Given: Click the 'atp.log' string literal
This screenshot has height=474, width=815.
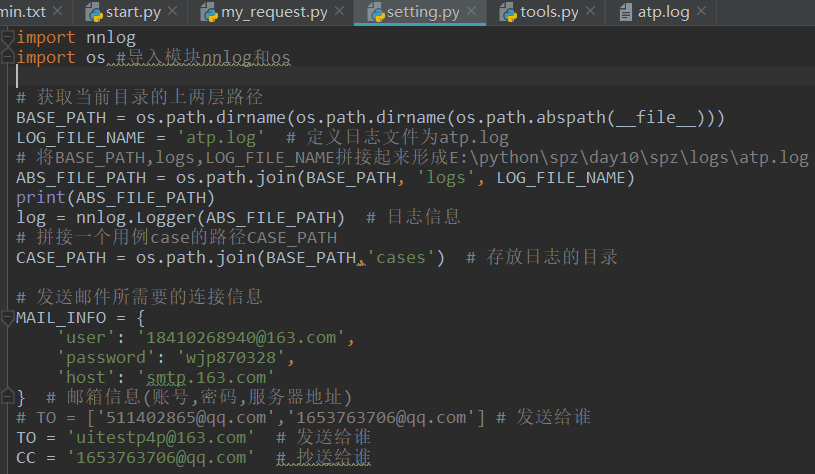Looking at the screenshot, I should click(x=221, y=138).
